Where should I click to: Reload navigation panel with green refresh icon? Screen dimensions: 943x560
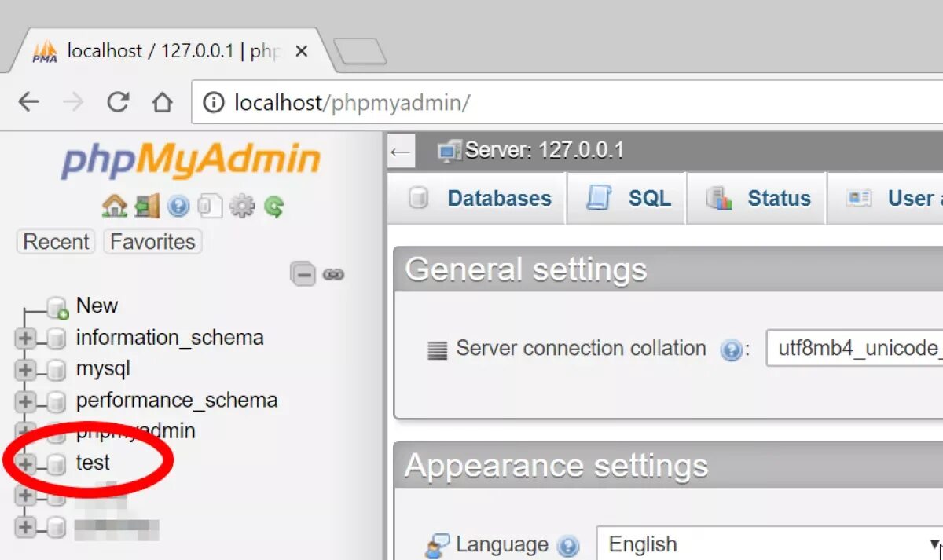[273, 207]
